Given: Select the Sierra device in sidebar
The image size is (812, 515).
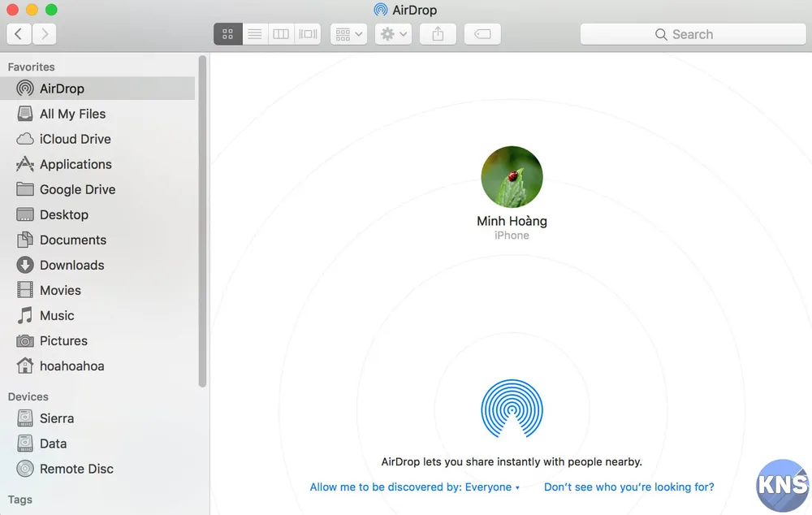Looking at the screenshot, I should coord(56,418).
